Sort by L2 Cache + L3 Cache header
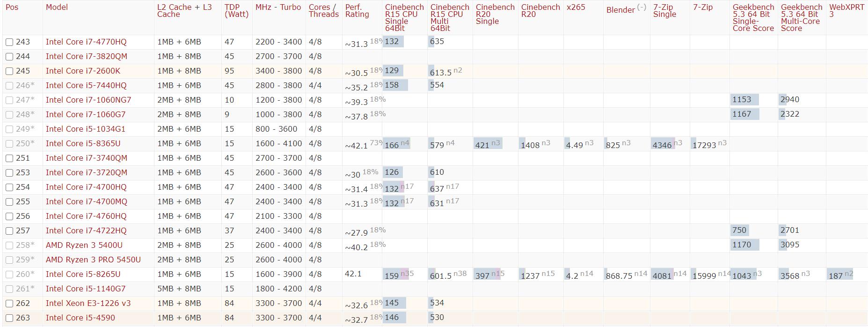868x327 pixels. pyautogui.click(x=184, y=11)
